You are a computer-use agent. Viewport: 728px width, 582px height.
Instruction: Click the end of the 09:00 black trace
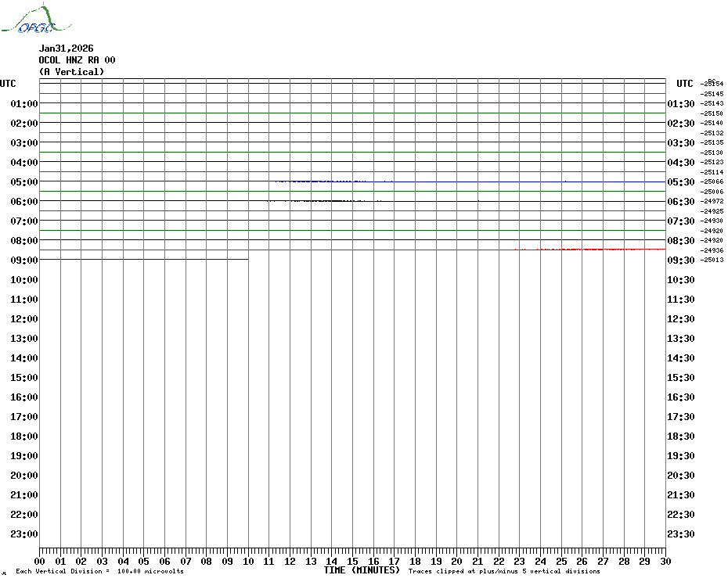(x=247, y=259)
